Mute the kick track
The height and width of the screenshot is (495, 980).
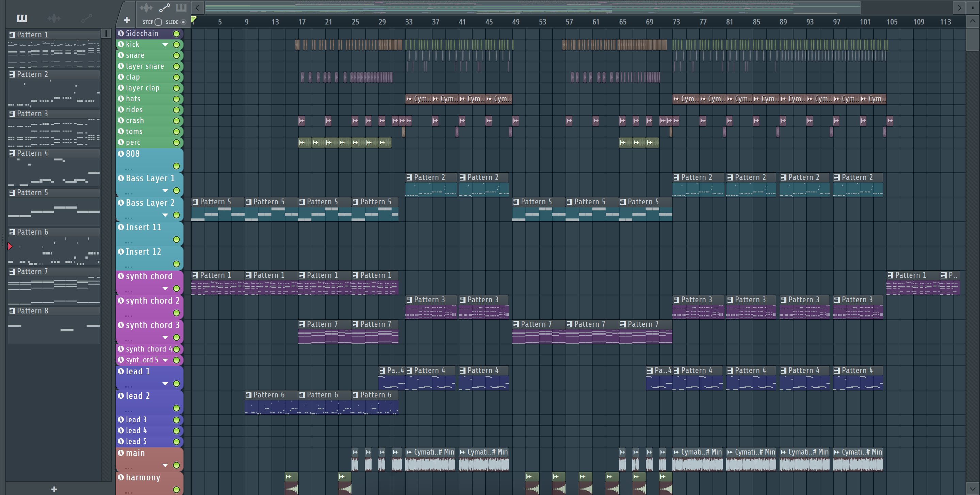[176, 45]
